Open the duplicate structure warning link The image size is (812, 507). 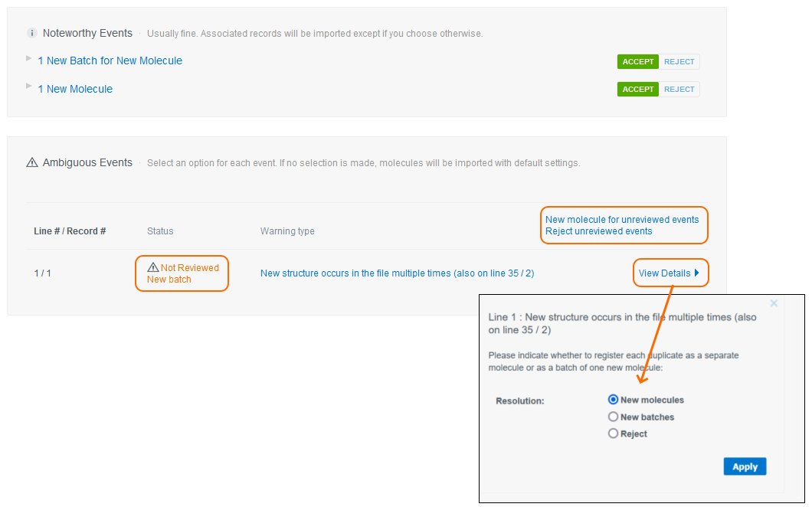click(398, 273)
